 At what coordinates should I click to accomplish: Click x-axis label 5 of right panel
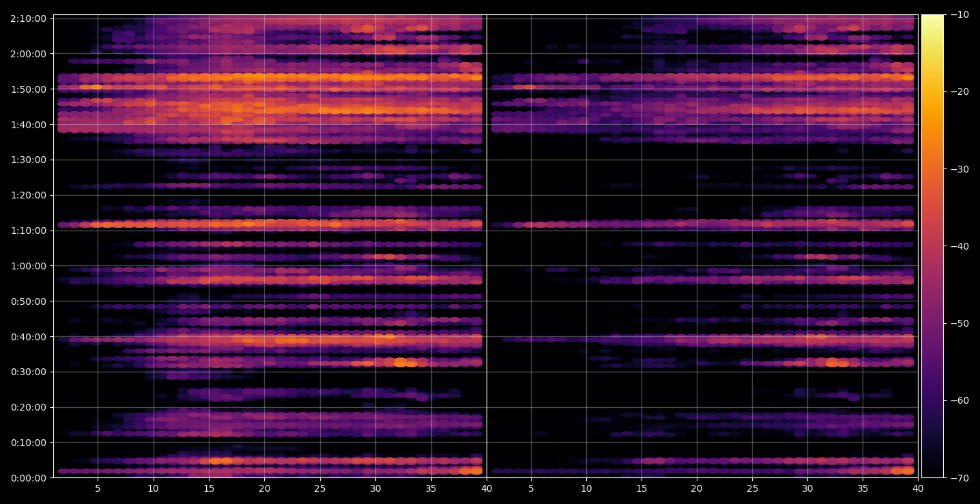point(530,488)
